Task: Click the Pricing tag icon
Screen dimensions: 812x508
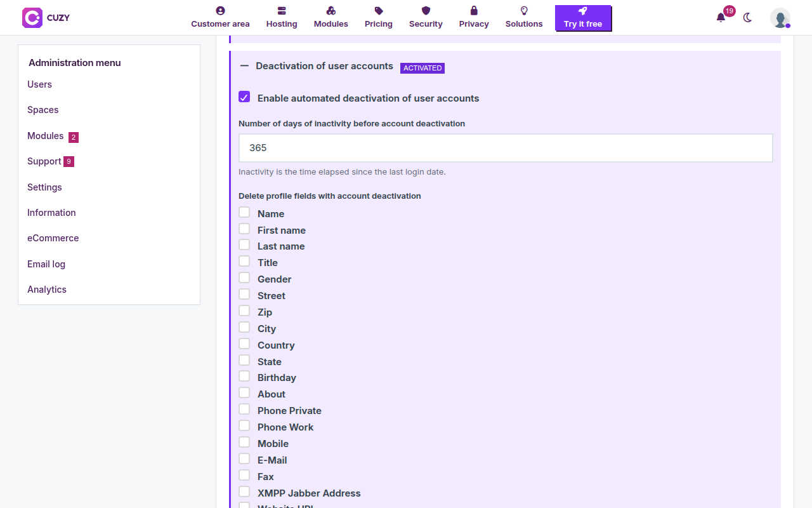Action: [379, 11]
